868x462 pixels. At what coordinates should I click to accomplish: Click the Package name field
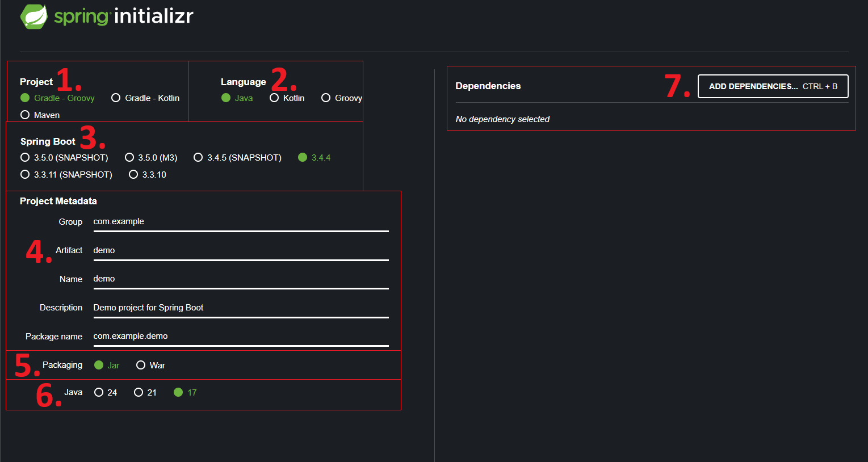241,337
